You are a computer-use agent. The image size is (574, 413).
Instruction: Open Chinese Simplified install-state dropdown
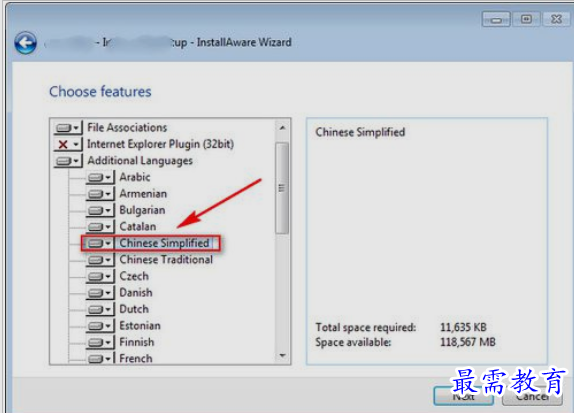coord(100,243)
